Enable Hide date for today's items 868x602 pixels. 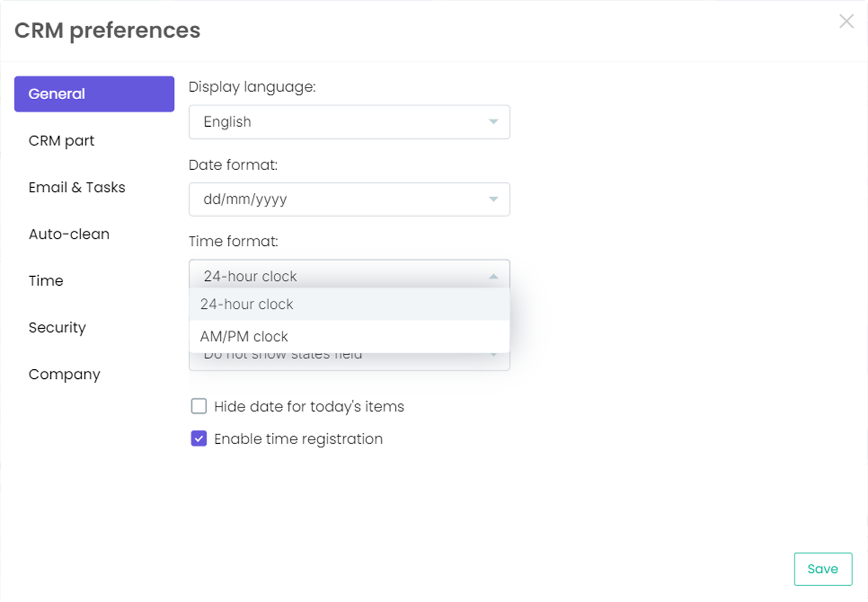199,406
